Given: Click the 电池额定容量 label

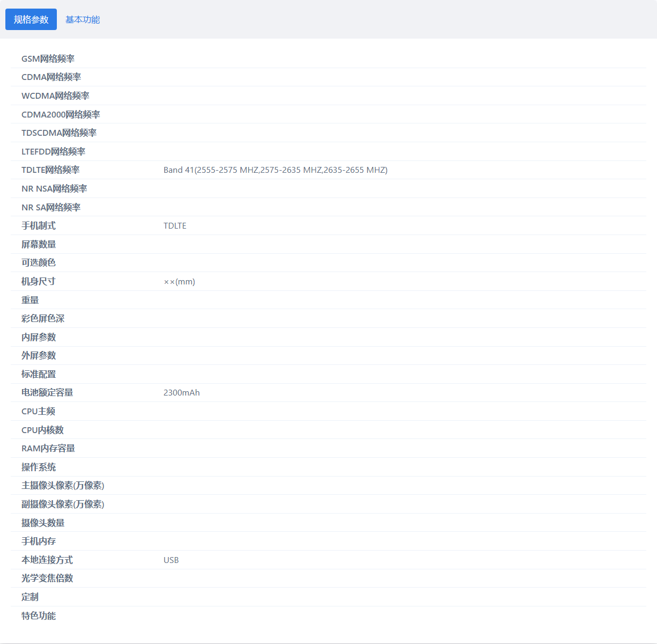Looking at the screenshot, I should pyautogui.click(x=47, y=392).
